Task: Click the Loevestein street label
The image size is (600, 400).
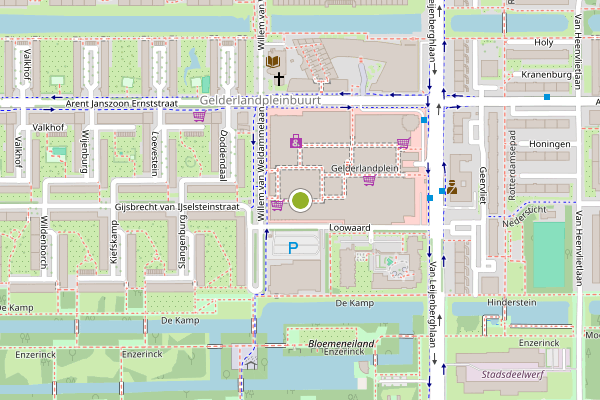Action: pos(155,154)
